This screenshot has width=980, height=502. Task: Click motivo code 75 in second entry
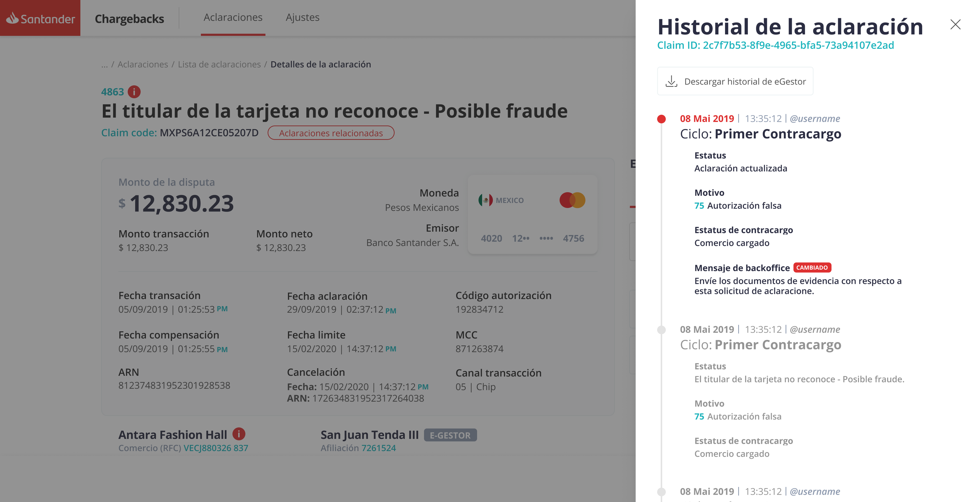coord(699,416)
